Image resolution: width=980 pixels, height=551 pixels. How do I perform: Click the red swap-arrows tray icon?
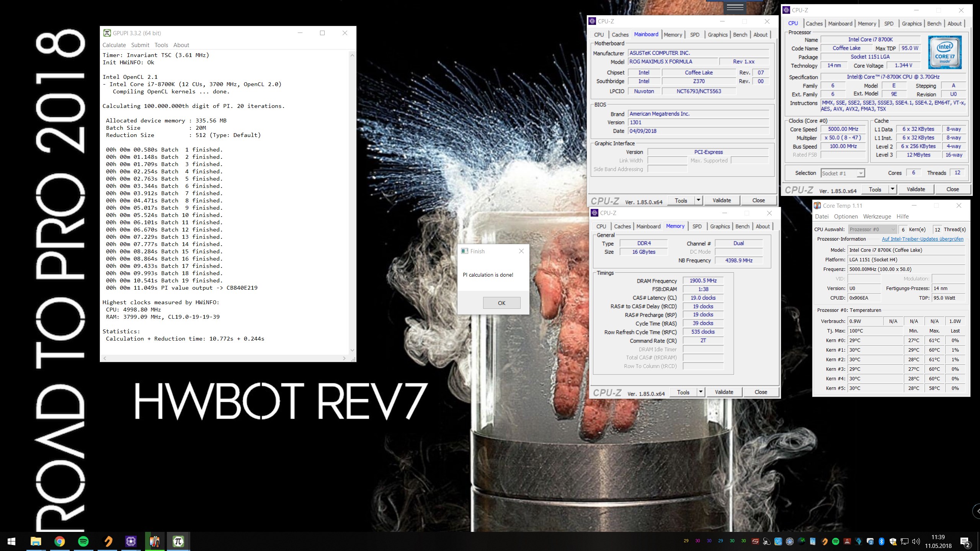pyautogui.click(x=755, y=541)
